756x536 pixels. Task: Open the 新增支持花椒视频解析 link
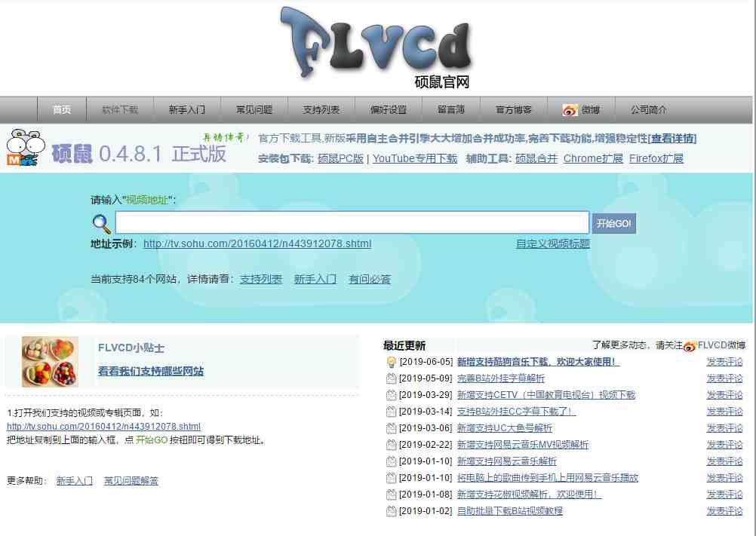530,494
